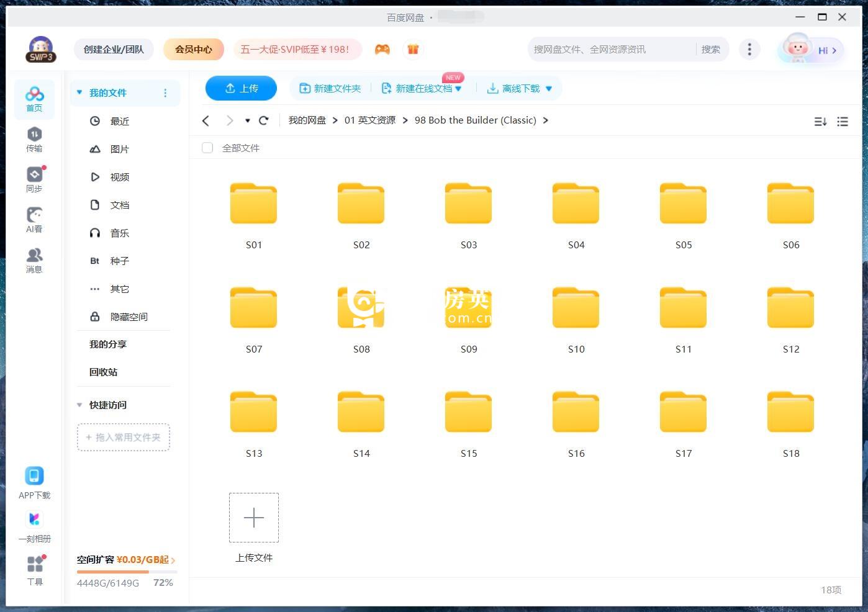
Task: Open 一刻相册 photo album
Action: point(34,526)
